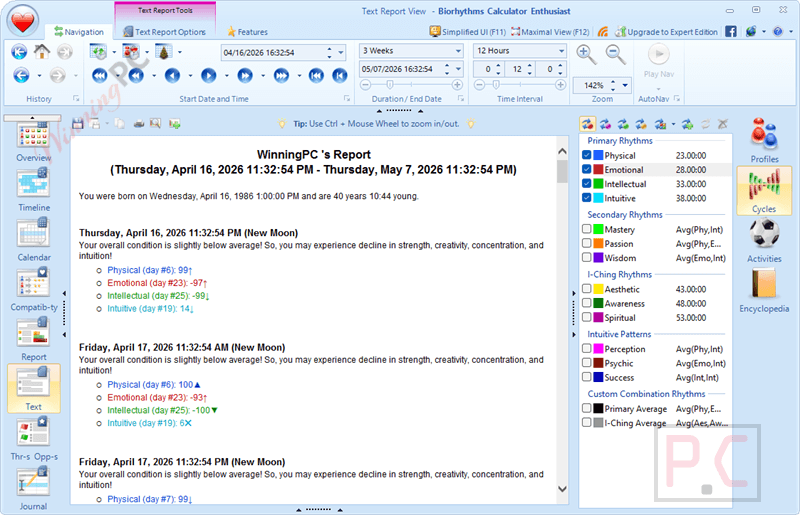The image size is (800, 515).
Task: Click the print icon in report toolbar
Action: click(x=139, y=124)
